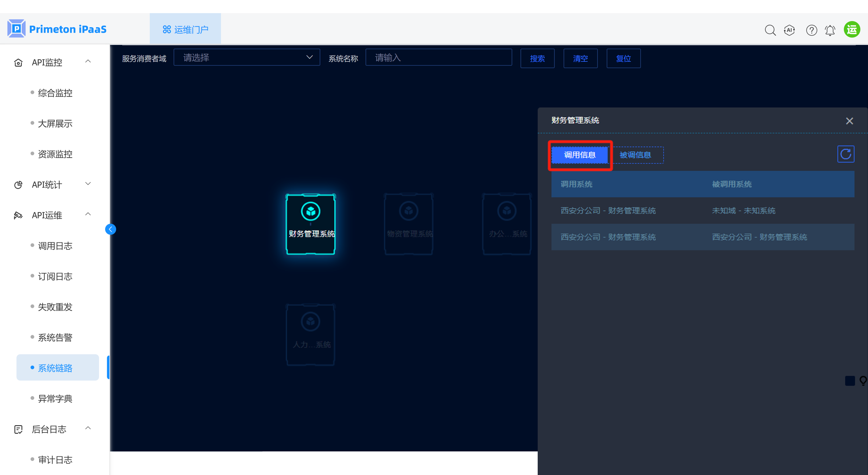Screen dimensions: 868x475
Task: Open 调用日志 in the sidebar
Action: point(55,246)
